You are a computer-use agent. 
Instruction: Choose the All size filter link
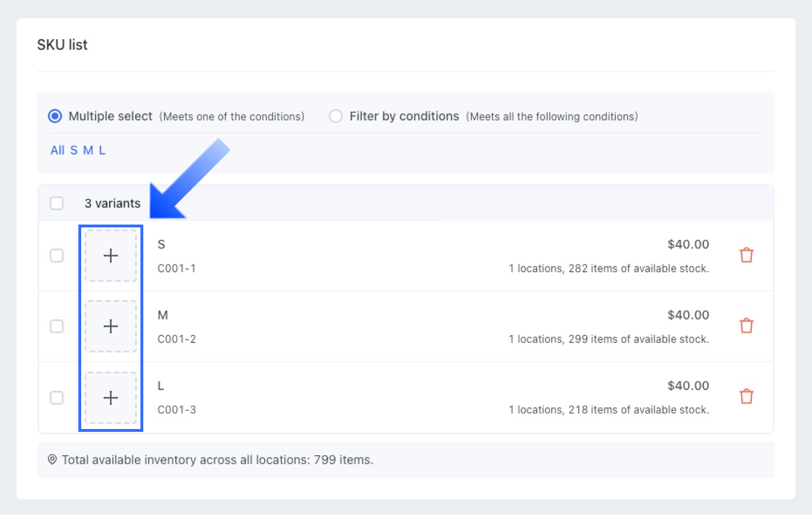click(x=57, y=150)
